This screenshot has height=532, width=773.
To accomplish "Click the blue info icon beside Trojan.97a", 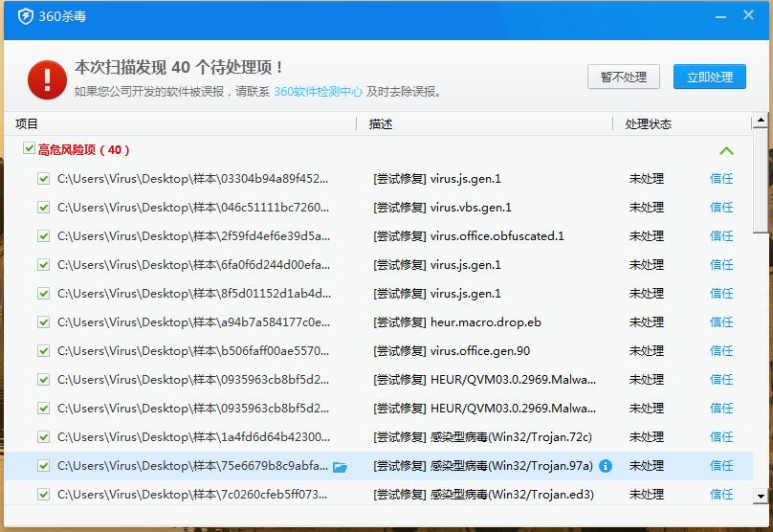I will (x=606, y=465).
